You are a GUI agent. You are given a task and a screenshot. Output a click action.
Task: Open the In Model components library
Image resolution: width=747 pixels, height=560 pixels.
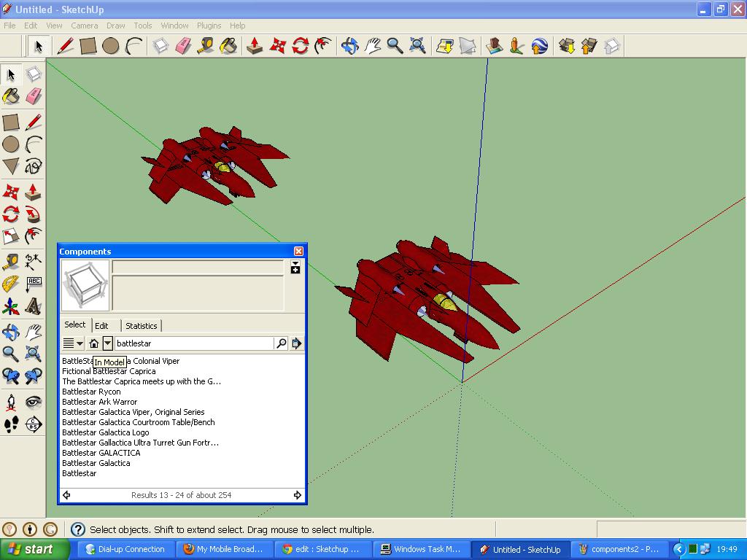[x=95, y=343]
